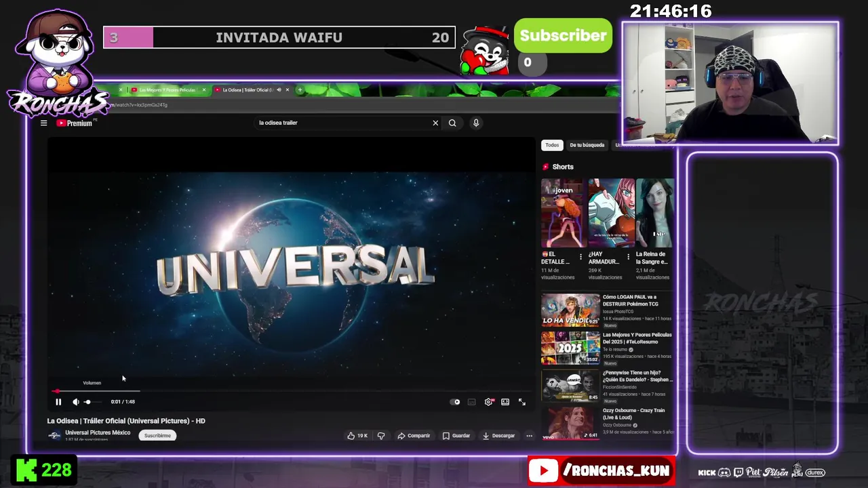Click the green Subscriber overlay badge
This screenshot has width=868, height=488.
(564, 35)
